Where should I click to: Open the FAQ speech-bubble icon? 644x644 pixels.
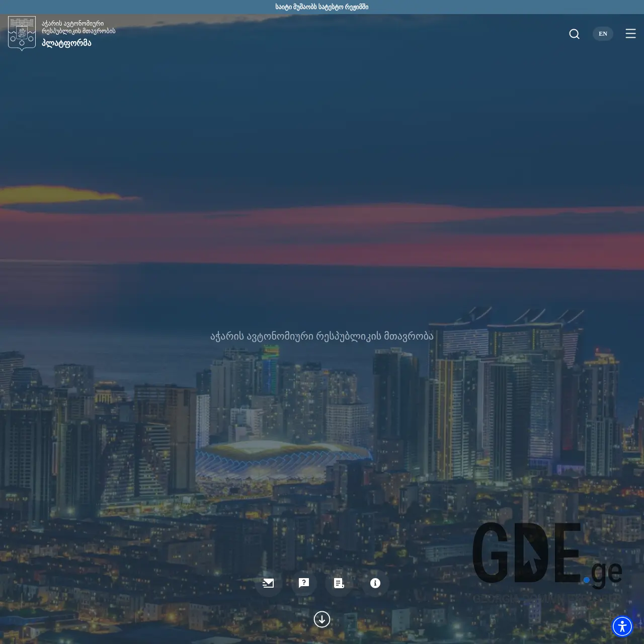[304, 583]
